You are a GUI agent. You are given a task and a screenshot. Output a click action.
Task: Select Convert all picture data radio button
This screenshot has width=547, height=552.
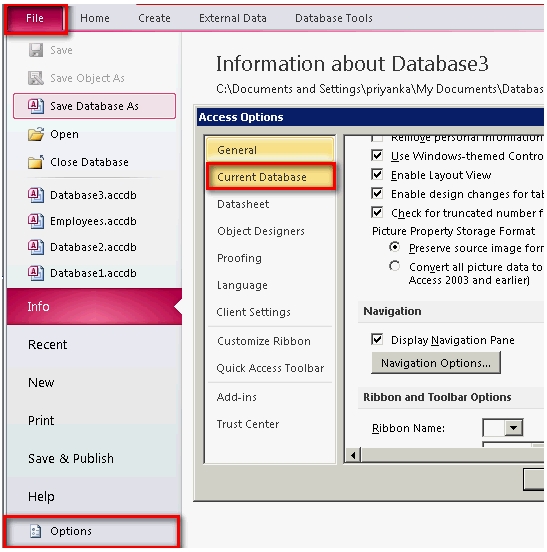(x=395, y=266)
